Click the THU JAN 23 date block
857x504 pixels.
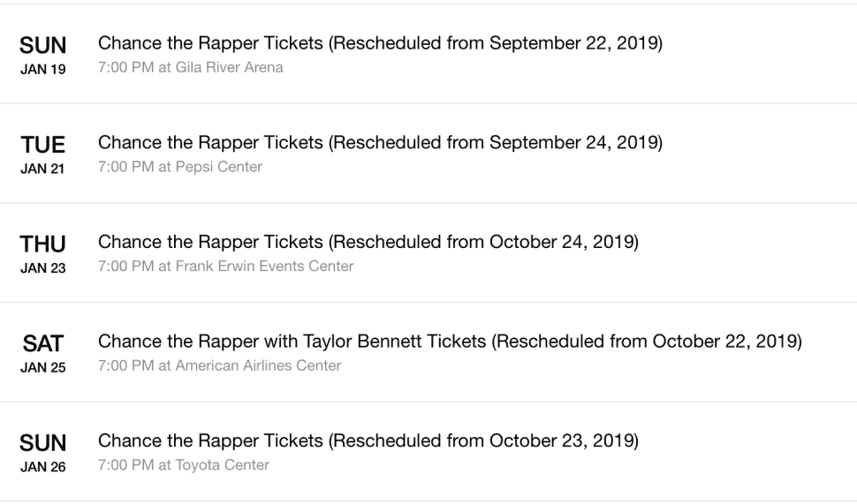[42, 254]
